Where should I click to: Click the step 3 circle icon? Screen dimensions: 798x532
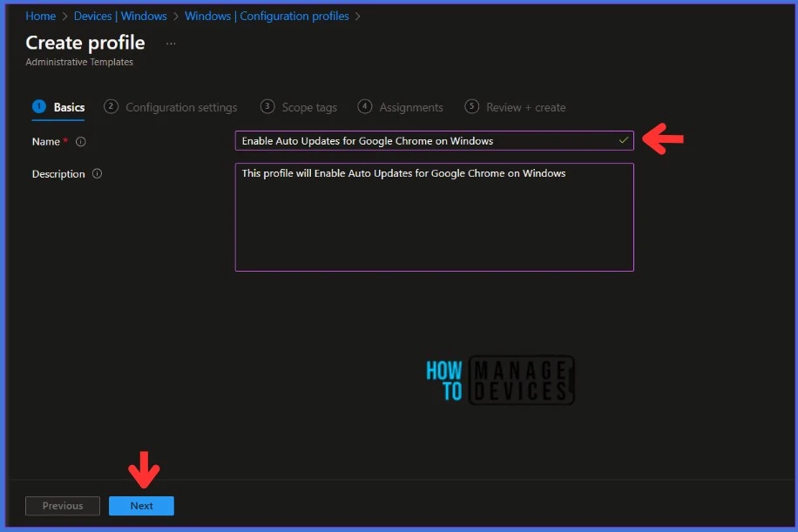tap(267, 106)
